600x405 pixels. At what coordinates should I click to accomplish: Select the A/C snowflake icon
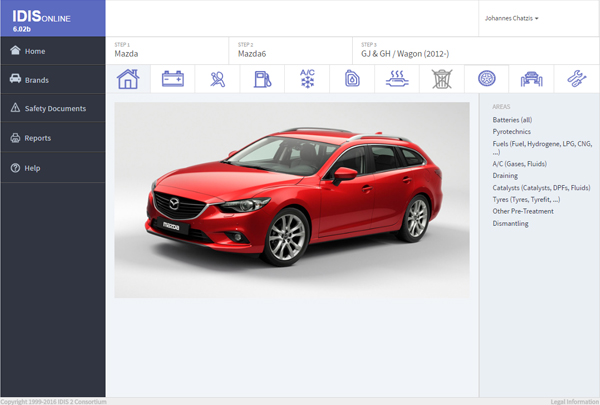307,79
